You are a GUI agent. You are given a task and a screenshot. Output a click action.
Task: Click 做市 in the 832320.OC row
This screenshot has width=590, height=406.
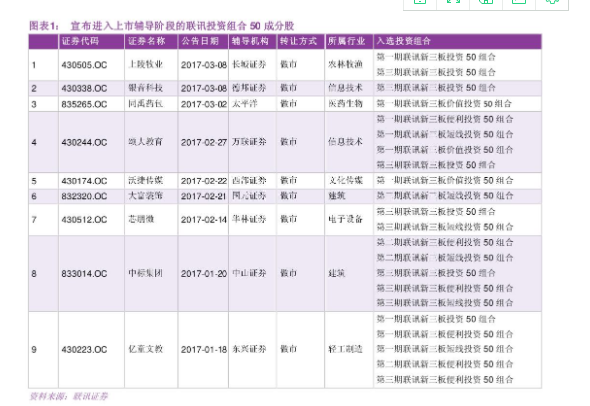288,196
